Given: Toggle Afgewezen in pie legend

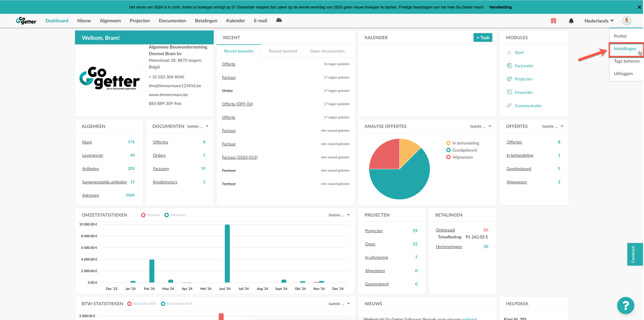Looking at the screenshot, I should click(460, 157).
